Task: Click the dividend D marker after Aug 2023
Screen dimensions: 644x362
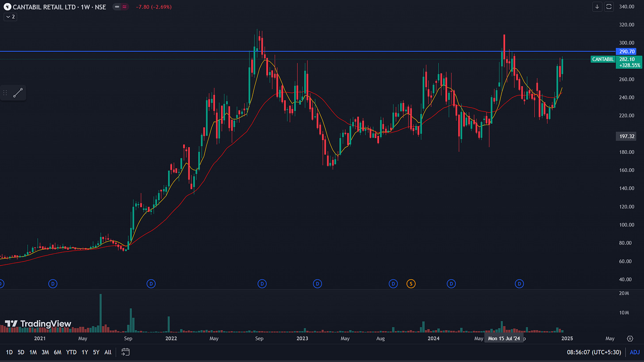Action: tap(393, 283)
